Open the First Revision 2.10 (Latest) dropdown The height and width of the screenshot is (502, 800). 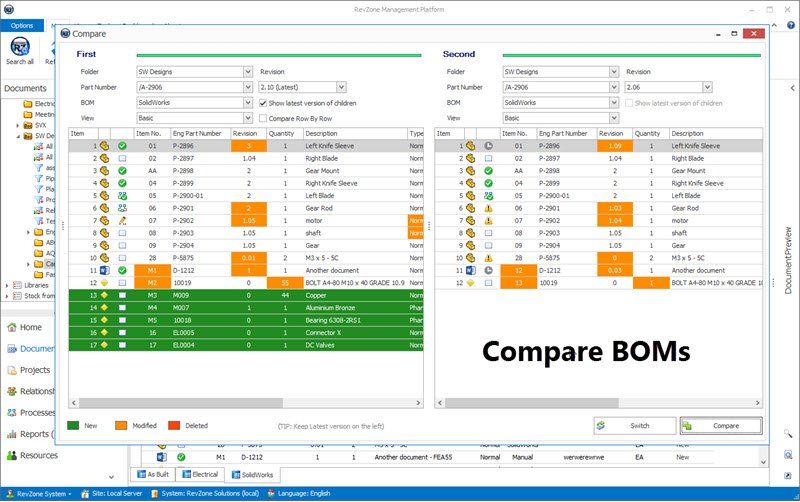coord(341,87)
